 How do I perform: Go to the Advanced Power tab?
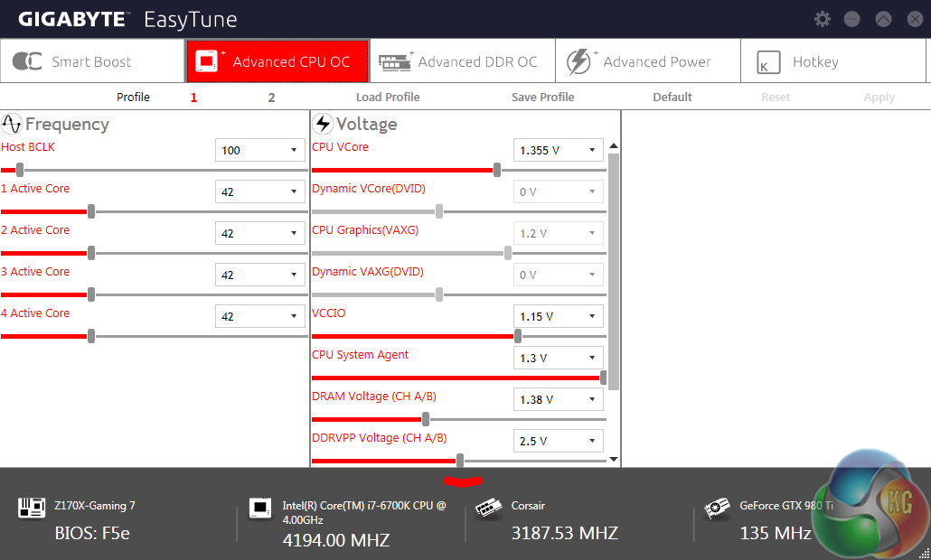coord(648,61)
